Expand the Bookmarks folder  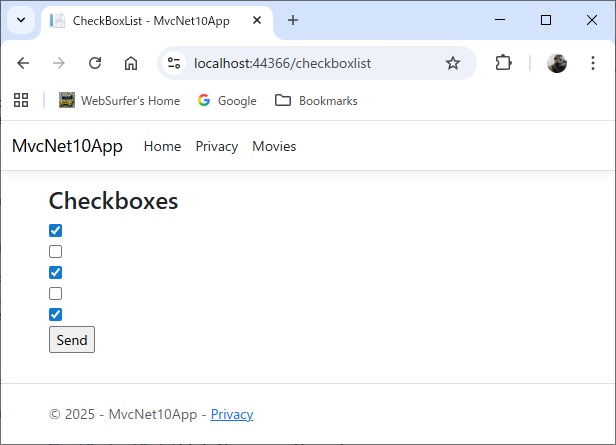[316, 101]
